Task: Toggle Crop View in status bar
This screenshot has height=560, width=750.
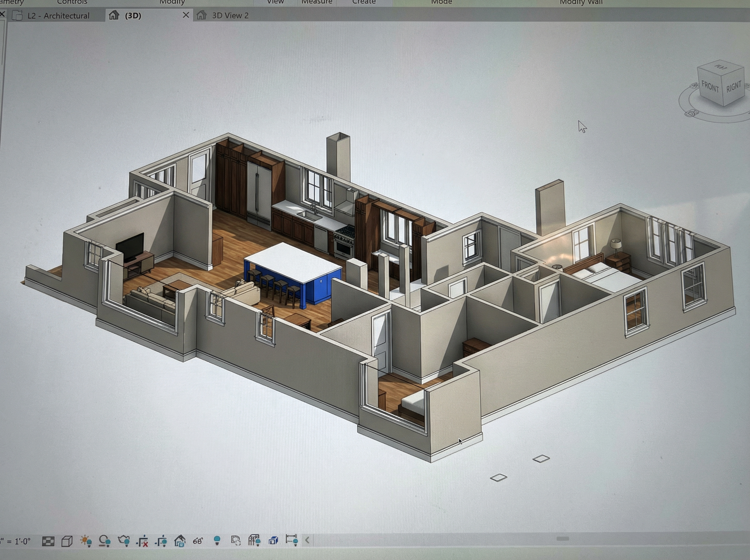Action: [x=142, y=541]
